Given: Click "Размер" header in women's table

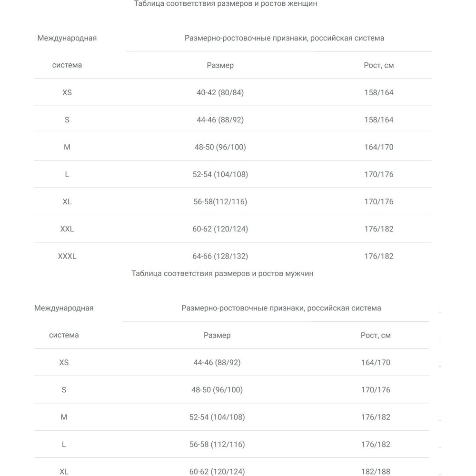Looking at the screenshot, I should click(x=220, y=65).
